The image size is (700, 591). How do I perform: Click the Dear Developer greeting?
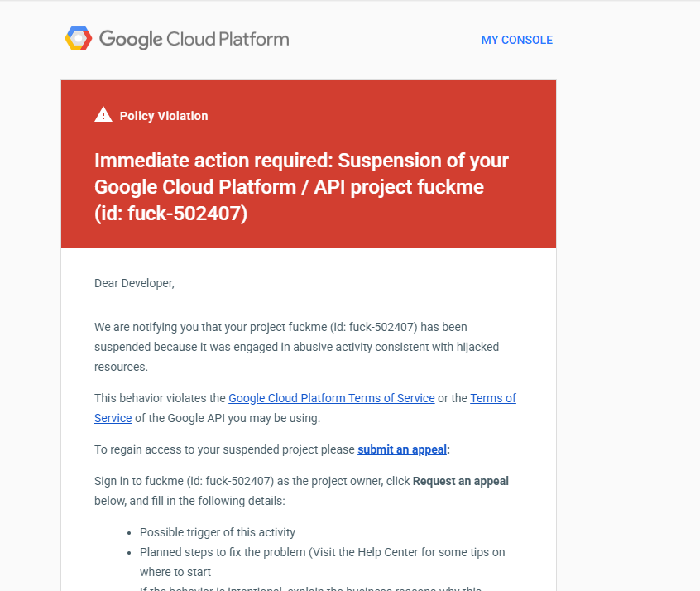click(134, 283)
